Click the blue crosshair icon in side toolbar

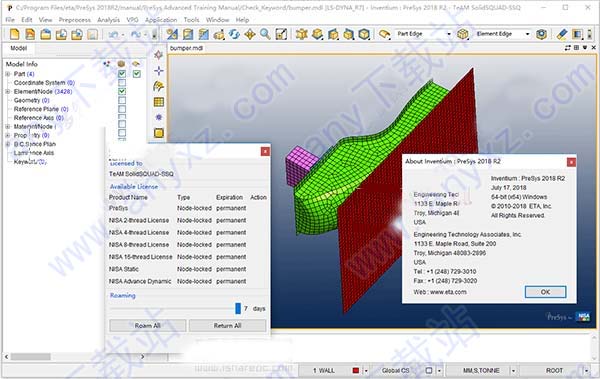[158, 71]
